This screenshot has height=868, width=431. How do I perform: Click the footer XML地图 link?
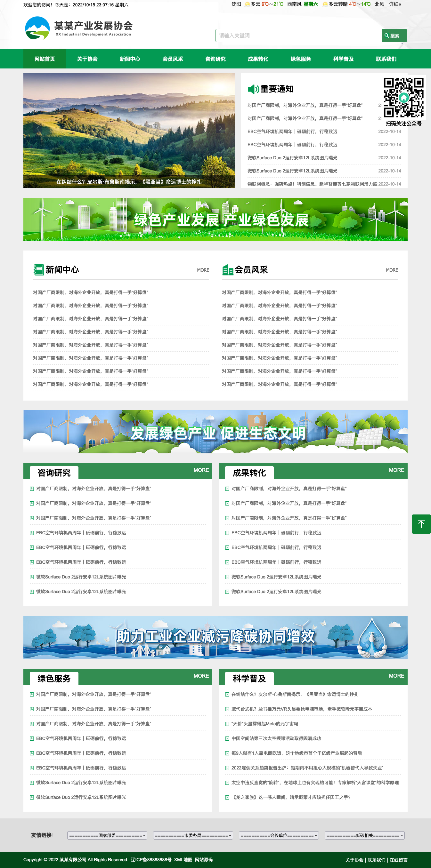pyautogui.click(x=183, y=860)
